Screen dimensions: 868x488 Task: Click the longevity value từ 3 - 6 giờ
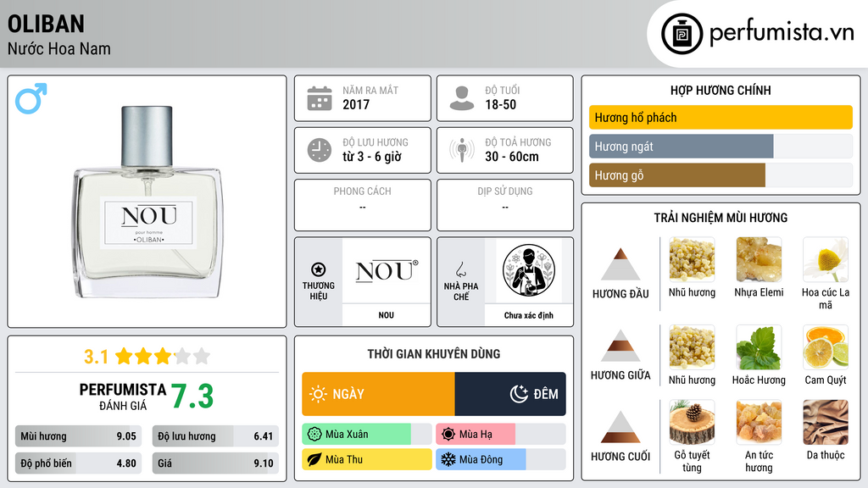coord(372,157)
